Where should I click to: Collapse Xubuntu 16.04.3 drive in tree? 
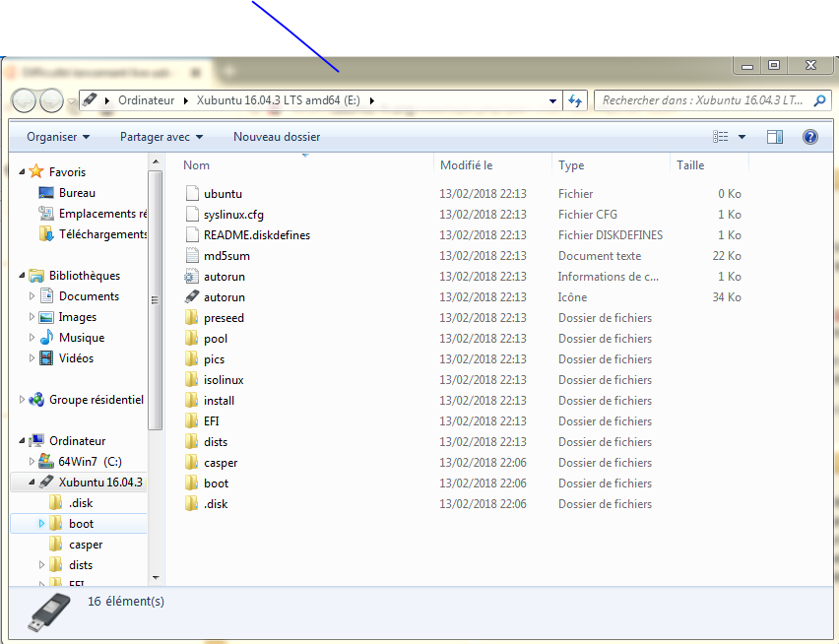coord(32,482)
